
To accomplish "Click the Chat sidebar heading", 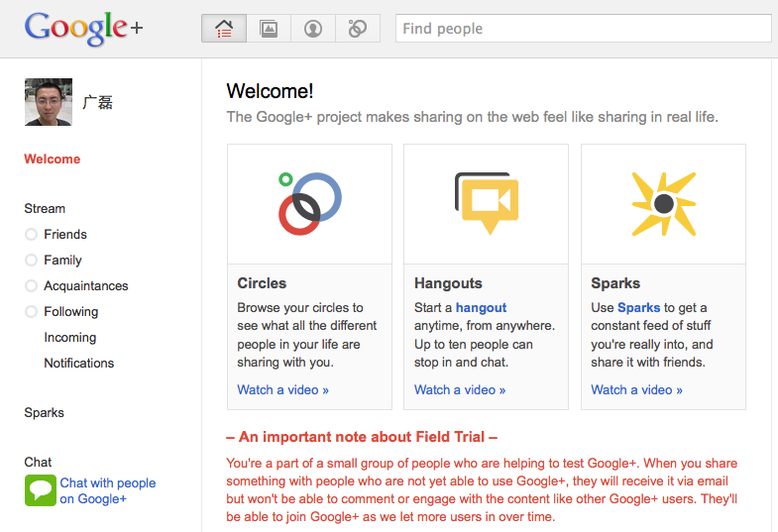I will tap(38, 462).
